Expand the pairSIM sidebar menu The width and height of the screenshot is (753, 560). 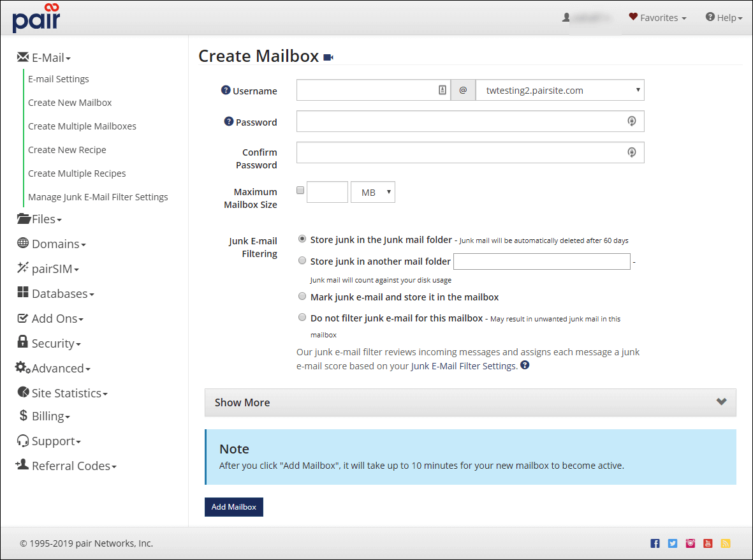[48, 269]
